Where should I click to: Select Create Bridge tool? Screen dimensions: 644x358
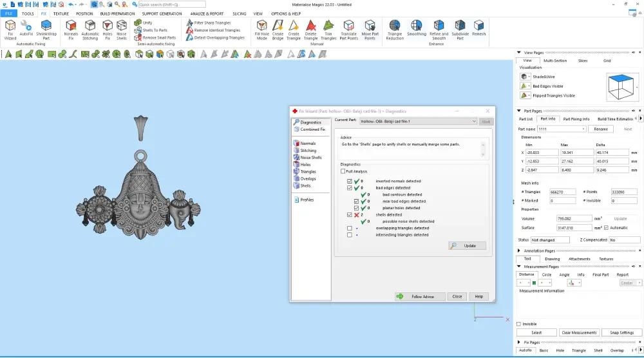[x=278, y=30]
